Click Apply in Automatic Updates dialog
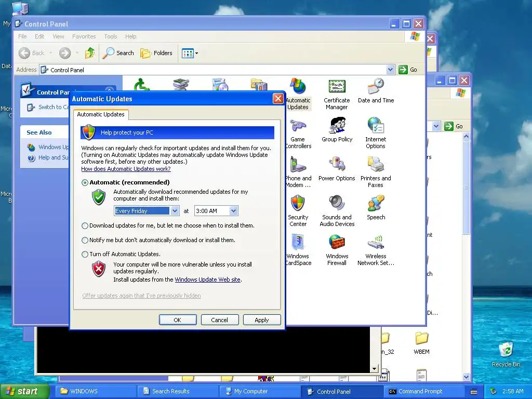 click(x=262, y=320)
